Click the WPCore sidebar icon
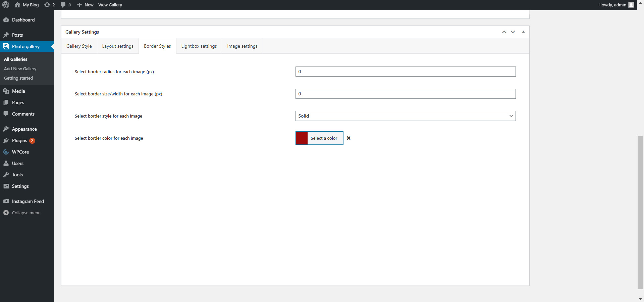Screen dimensions: 644x302 [6, 152]
